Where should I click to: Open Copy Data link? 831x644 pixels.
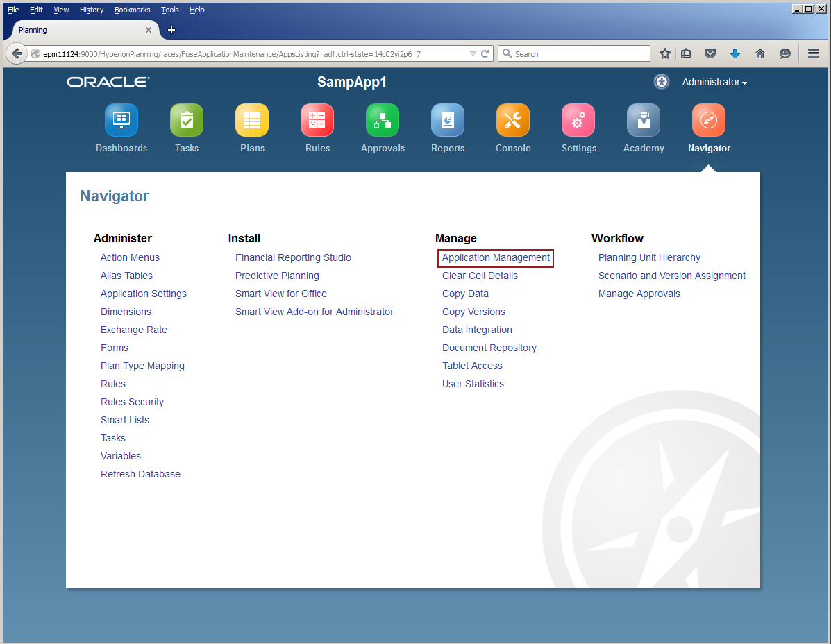tap(465, 294)
